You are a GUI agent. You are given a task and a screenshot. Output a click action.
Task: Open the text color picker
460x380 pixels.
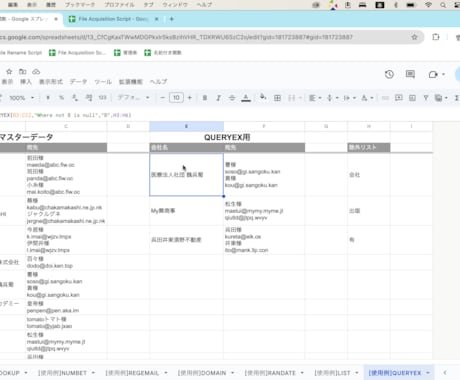246,98
